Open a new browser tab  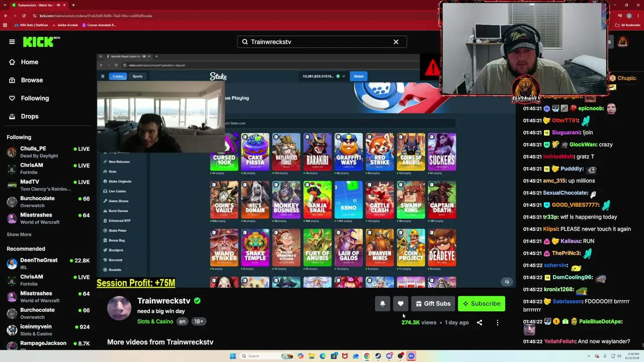pyautogui.click(x=73, y=5)
